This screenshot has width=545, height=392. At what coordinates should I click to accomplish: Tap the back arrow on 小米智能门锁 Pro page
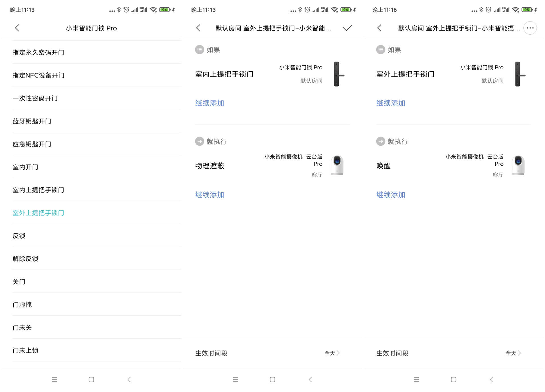[17, 28]
